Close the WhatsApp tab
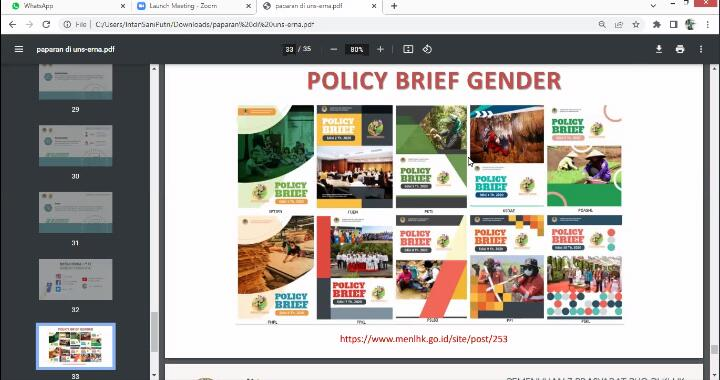This screenshot has height=380, width=720. [x=123, y=6]
